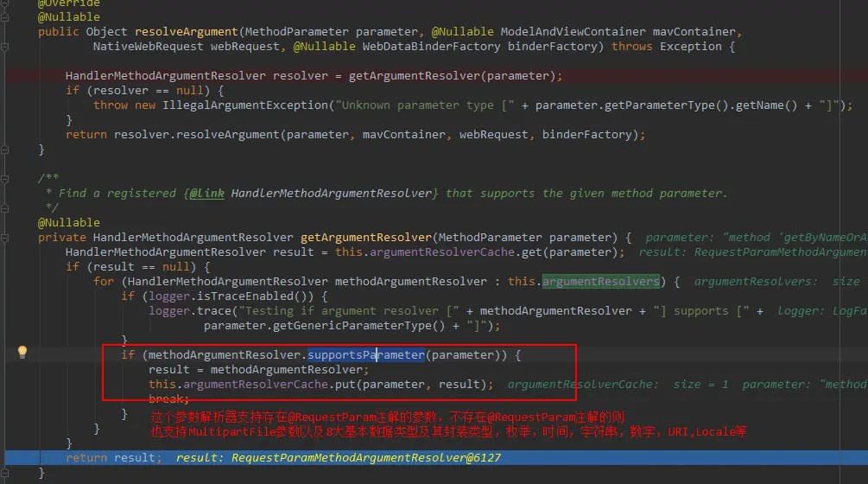Click the resolveArgument method name declaration
Viewport: 868px width, 484px height.
pyautogui.click(x=186, y=32)
